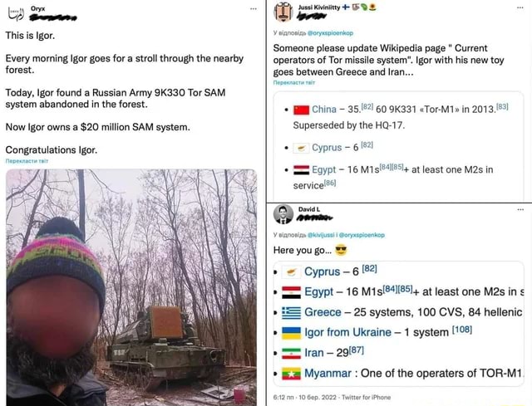Click translate tweet link under Jussi's tweet
This screenshot has width=532, height=406.
(294, 83)
